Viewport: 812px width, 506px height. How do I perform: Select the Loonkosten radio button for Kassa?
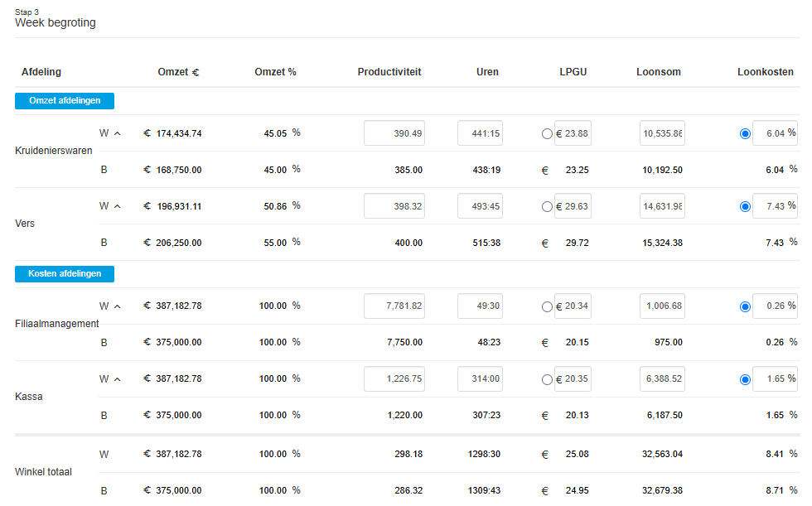click(745, 379)
